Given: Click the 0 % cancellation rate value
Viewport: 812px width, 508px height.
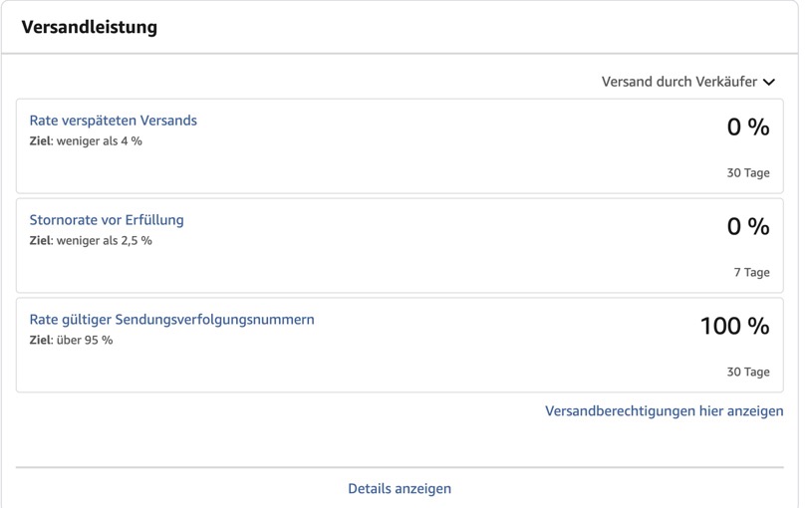Looking at the screenshot, I should (x=748, y=226).
